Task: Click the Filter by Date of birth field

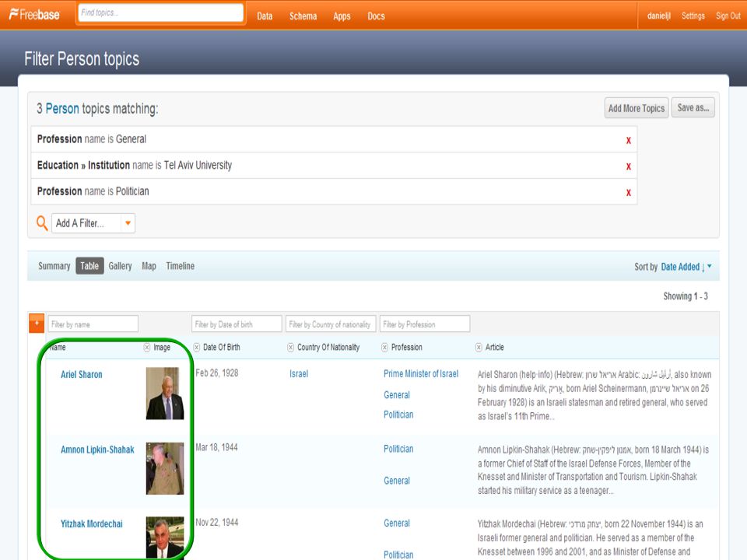Action: pos(237,324)
